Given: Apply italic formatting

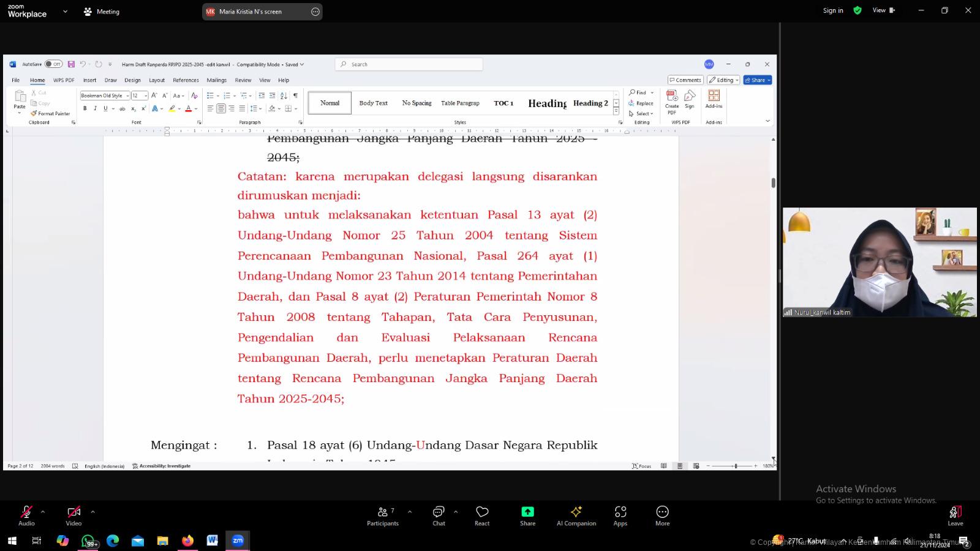Looking at the screenshot, I should (x=95, y=108).
